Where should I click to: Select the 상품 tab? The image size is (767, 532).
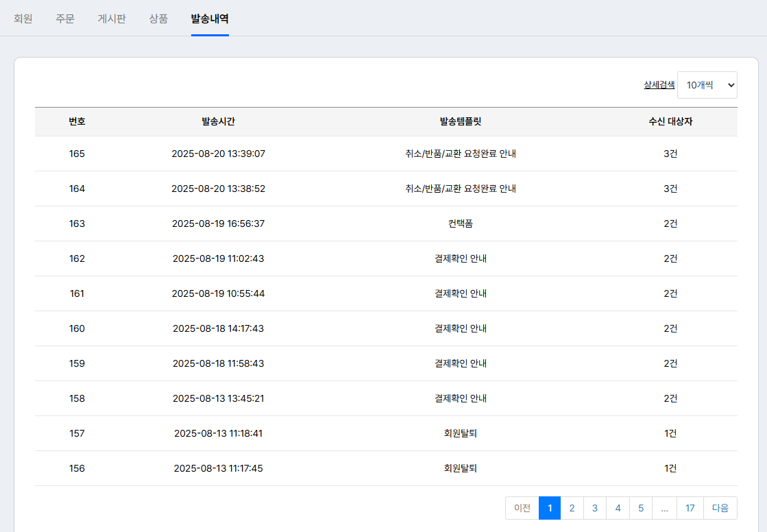point(158,19)
